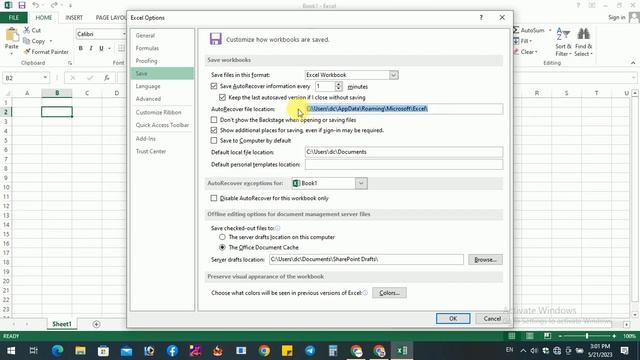Toggle Save AutoRecover information checkbox
This screenshot has height=360, width=640.
(214, 86)
